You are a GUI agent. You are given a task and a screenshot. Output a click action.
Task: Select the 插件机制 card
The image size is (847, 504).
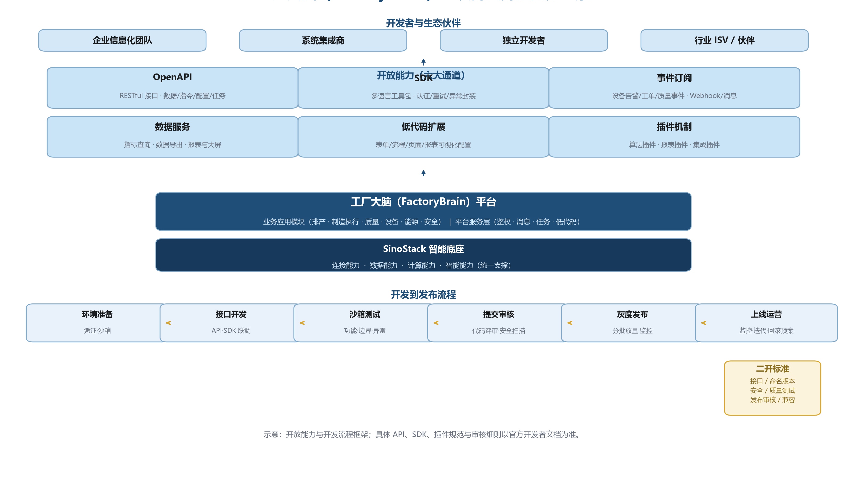tap(674, 137)
